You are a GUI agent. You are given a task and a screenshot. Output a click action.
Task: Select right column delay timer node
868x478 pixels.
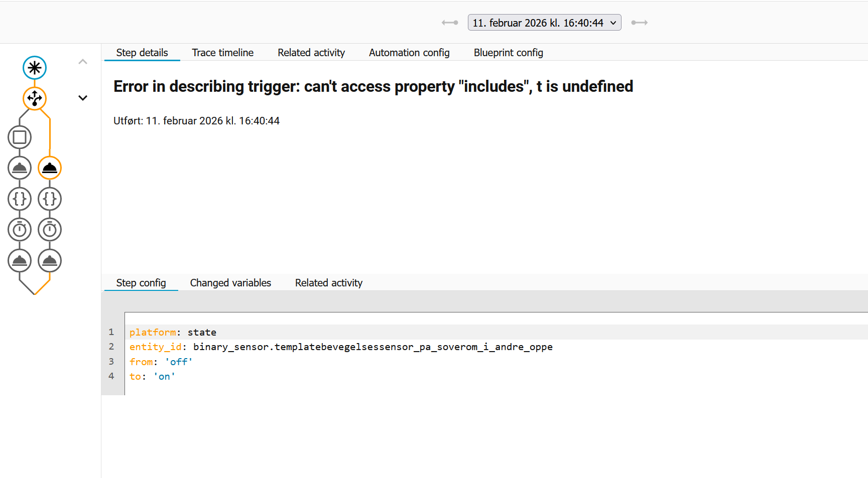point(50,230)
